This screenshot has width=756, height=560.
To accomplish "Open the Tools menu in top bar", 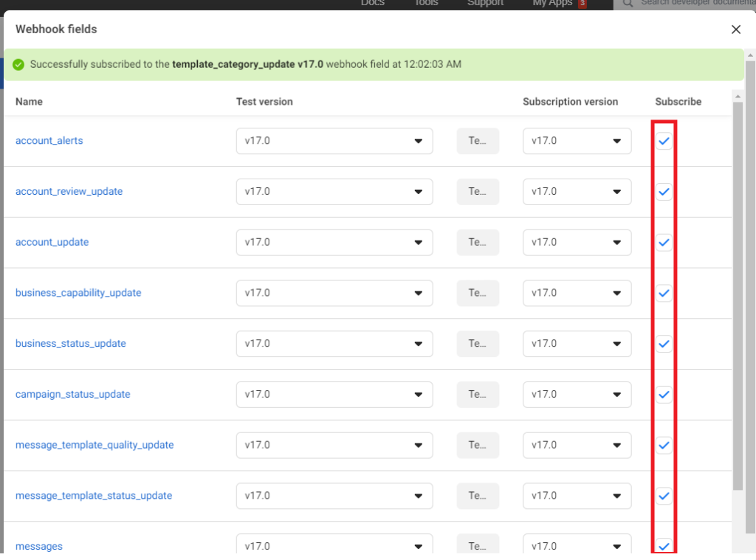I will [426, 3].
